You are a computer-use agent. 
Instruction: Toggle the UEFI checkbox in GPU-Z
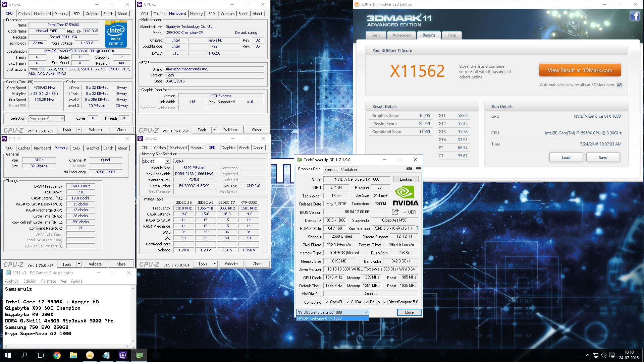(x=405, y=212)
